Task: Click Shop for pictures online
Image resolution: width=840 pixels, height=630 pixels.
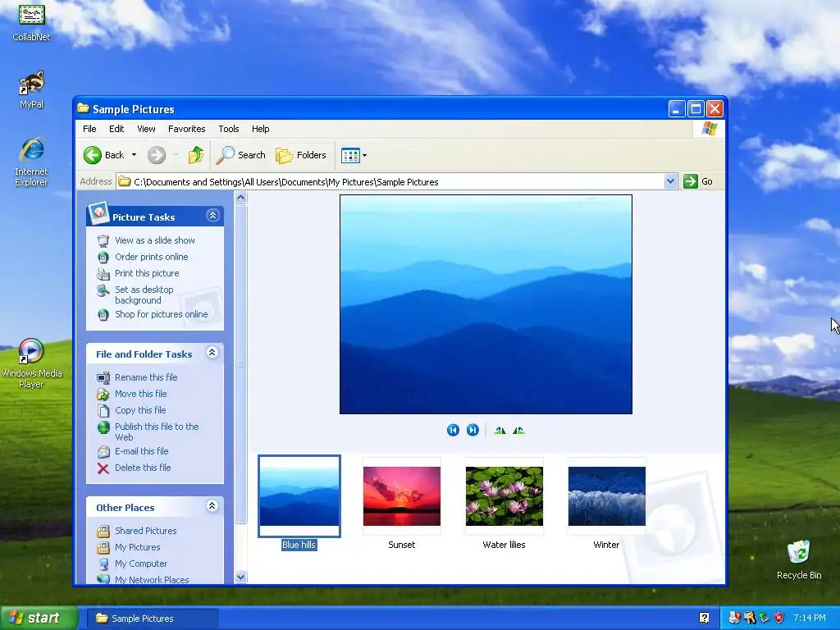Action: [162, 314]
